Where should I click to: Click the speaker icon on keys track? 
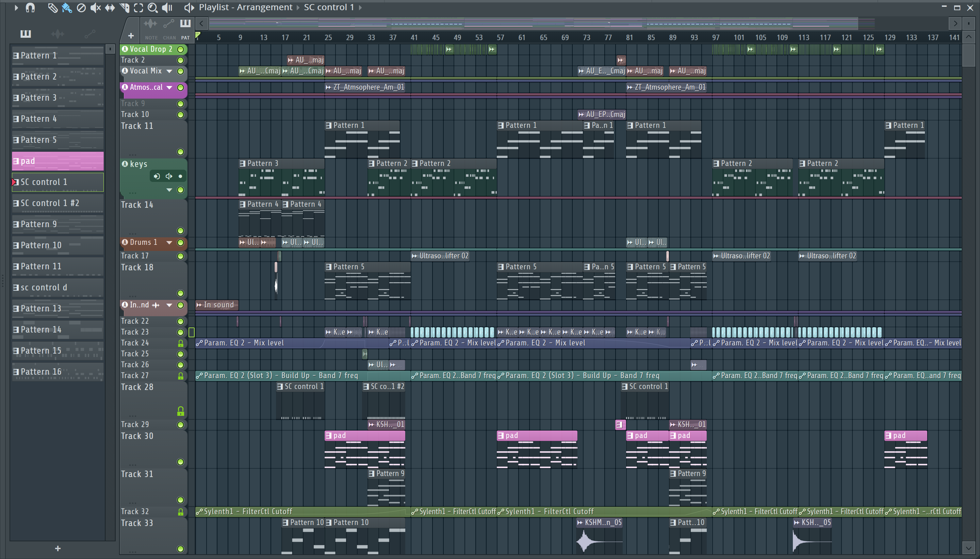pos(169,176)
